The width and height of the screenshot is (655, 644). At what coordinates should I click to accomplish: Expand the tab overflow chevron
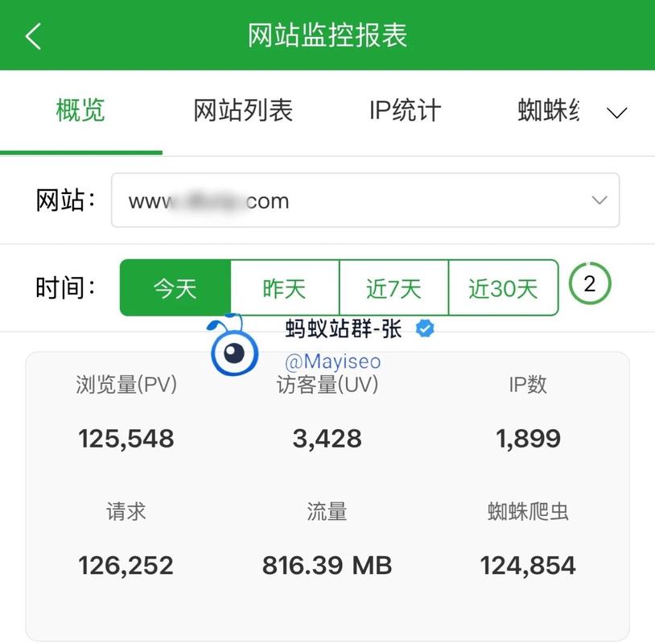(x=616, y=113)
